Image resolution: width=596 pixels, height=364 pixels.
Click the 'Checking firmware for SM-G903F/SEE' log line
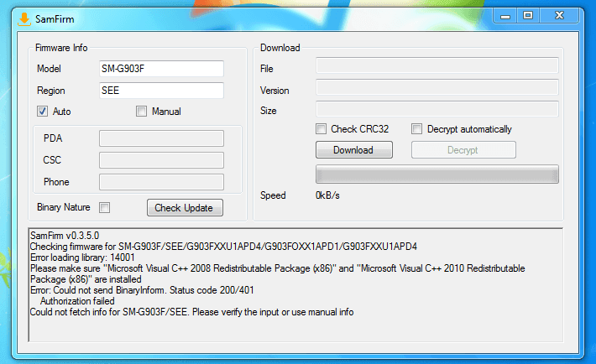pos(223,247)
